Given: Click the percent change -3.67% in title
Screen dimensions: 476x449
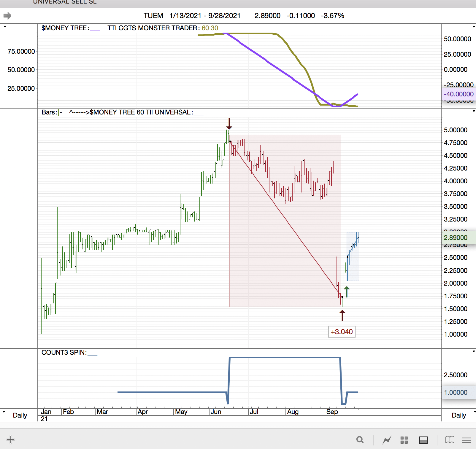Looking at the screenshot, I should [x=332, y=15].
